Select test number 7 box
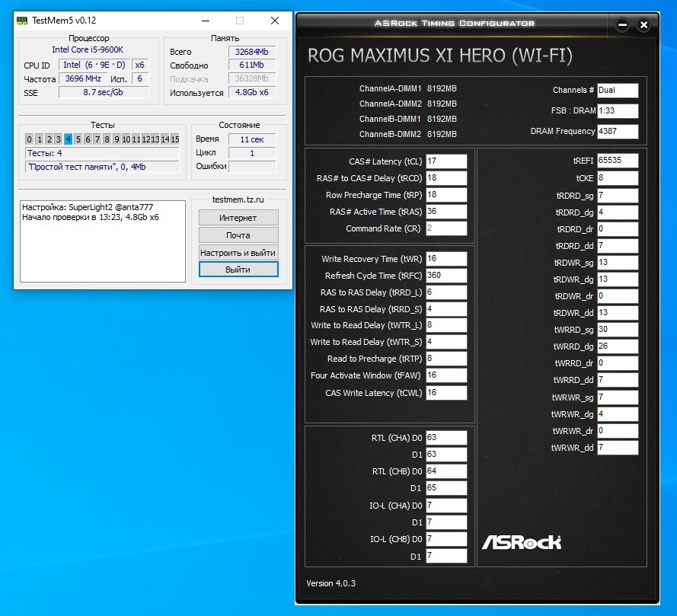Viewport: 677px width, 616px height. point(97,139)
